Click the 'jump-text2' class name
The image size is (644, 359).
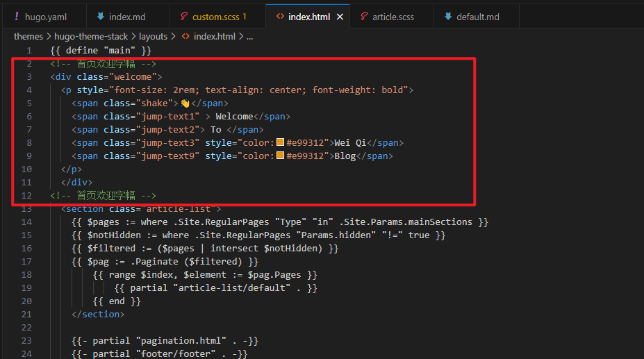[x=167, y=129]
